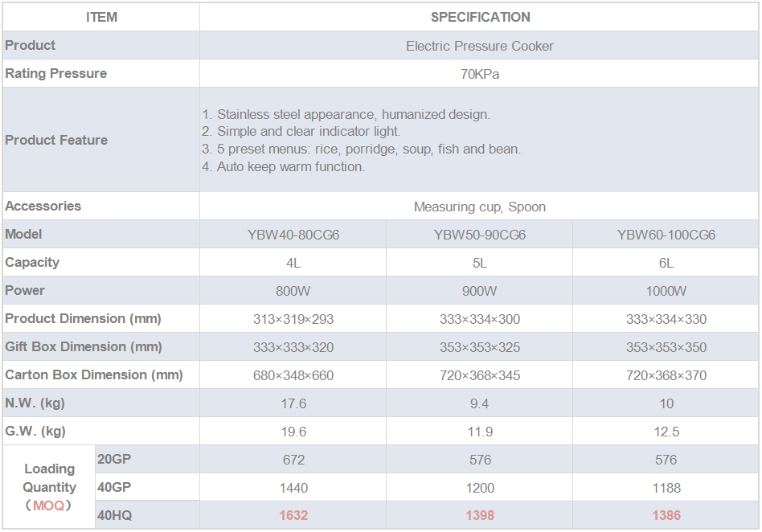The width and height of the screenshot is (762, 532).
Task: Click the Measuring cup, Spoon accessories cell
Action: click(480, 207)
